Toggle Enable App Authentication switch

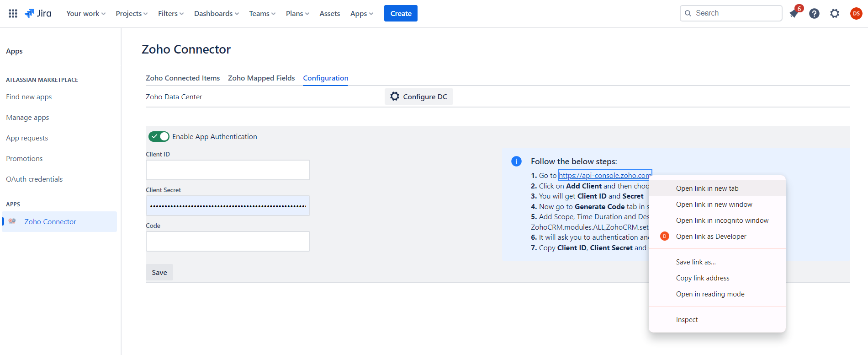[x=159, y=136]
